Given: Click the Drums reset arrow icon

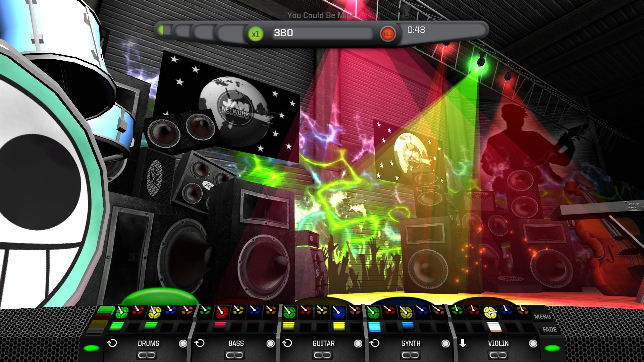Looking at the screenshot, I should click(x=112, y=343).
